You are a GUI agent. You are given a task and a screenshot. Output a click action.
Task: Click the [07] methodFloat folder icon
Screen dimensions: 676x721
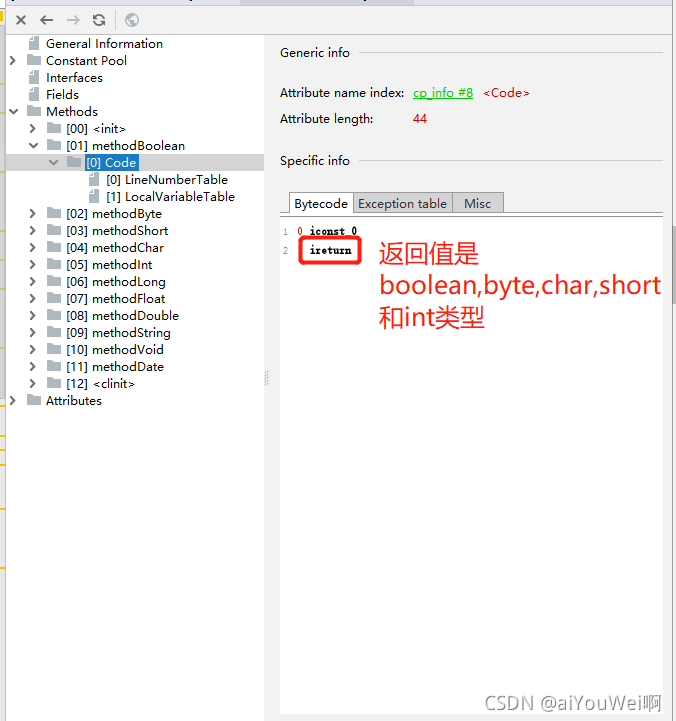(54, 298)
